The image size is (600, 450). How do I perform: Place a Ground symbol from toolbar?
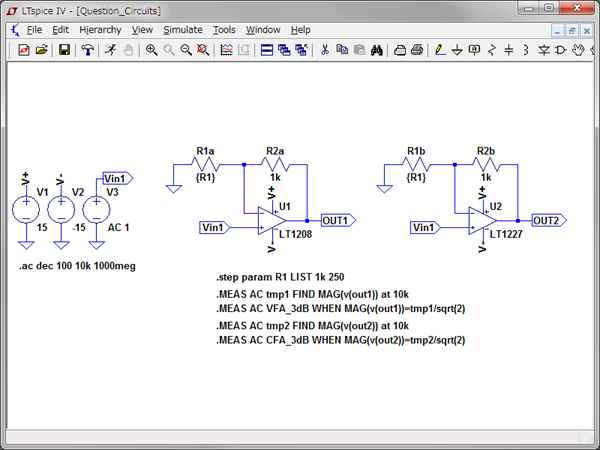(x=457, y=49)
